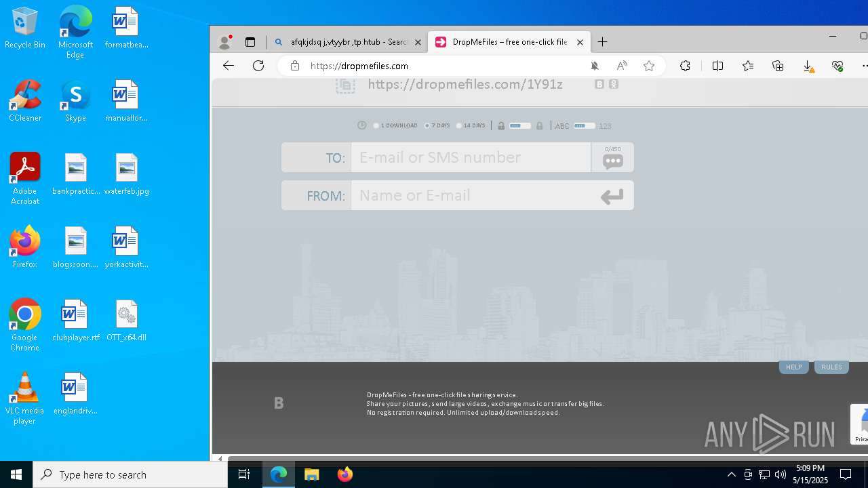The width and height of the screenshot is (868, 488).
Task: Open Favorites list
Action: (x=747, y=66)
